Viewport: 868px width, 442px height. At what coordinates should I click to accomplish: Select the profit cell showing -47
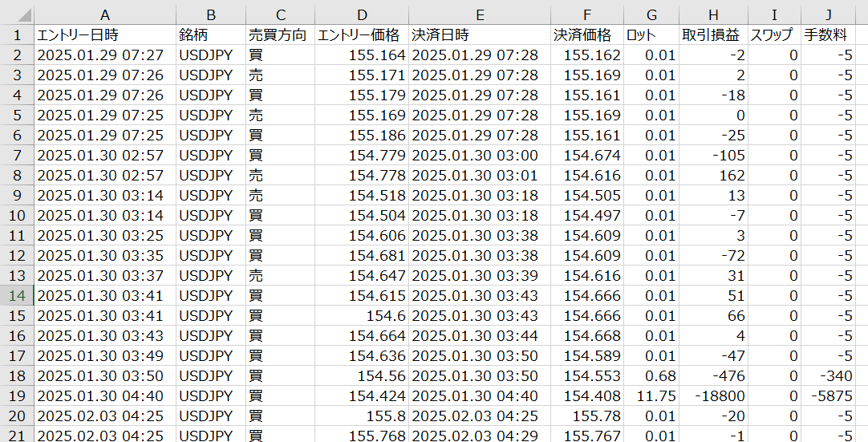coord(713,355)
